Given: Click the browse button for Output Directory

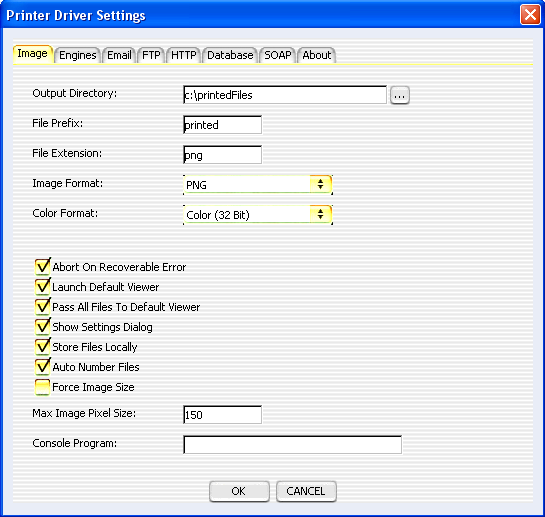Looking at the screenshot, I should point(400,95).
